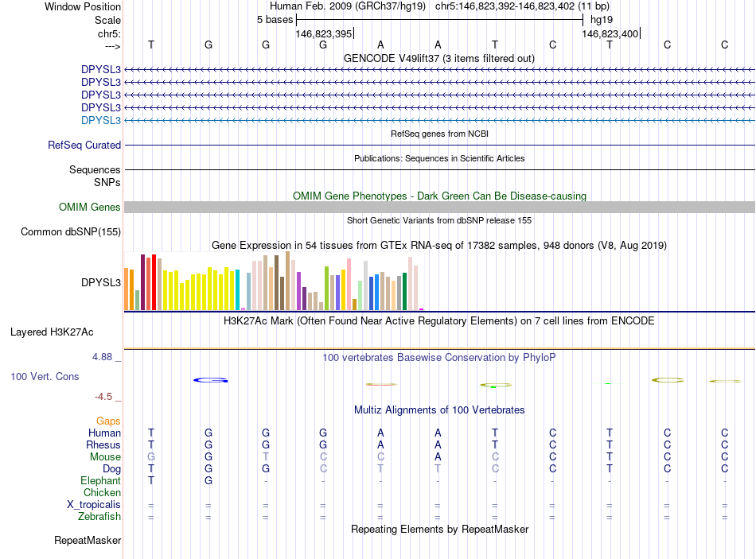Click the -4.5 PhyloP scale minimum
The width and height of the screenshot is (756, 559).
tap(103, 397)
